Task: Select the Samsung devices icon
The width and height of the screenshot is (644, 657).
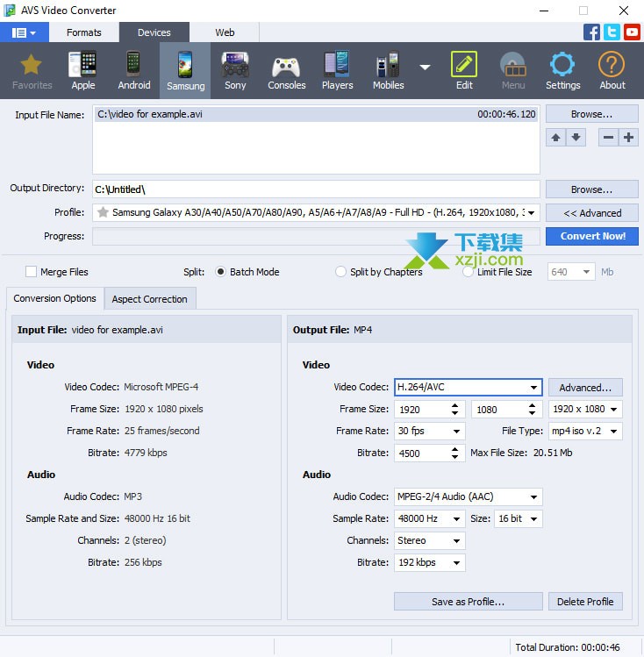Action: [x=185, y=70]
